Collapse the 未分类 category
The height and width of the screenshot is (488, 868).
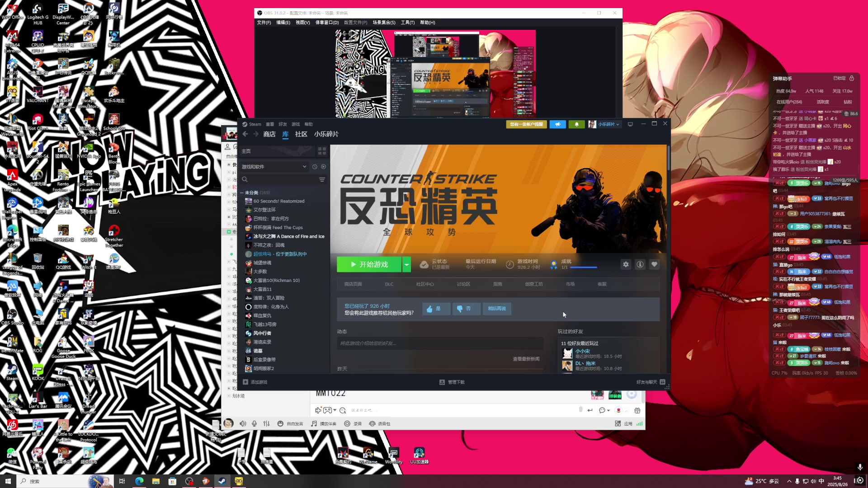click(x=242, y=192)
